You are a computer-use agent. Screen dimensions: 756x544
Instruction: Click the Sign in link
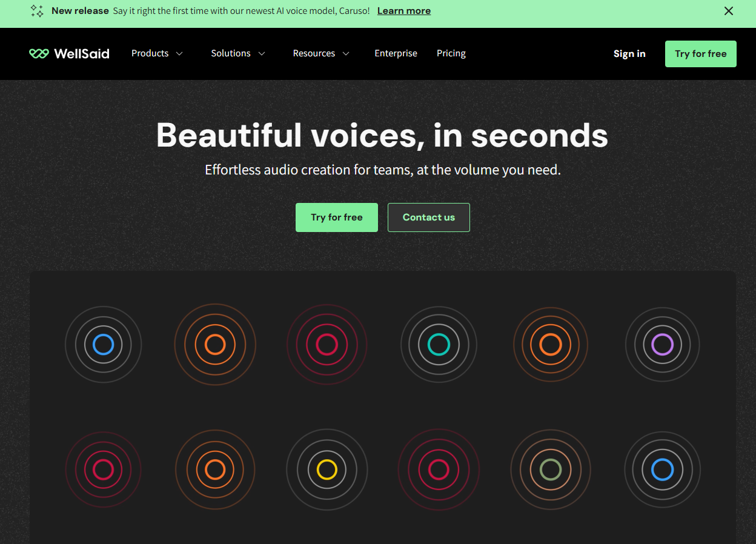pos(629,54)
